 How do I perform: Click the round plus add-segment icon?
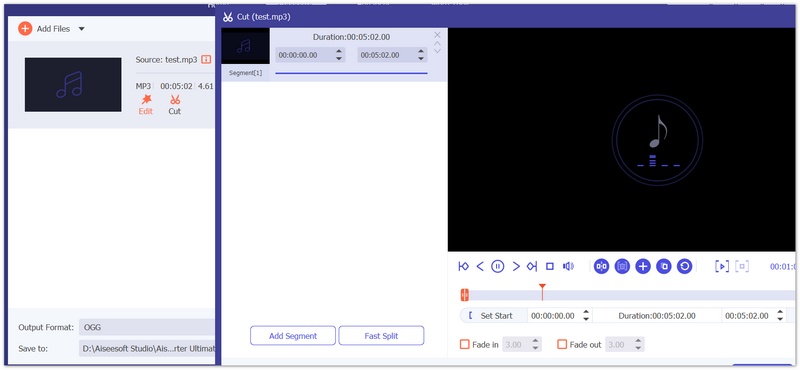pyautogui.click(x=643, y=266)
